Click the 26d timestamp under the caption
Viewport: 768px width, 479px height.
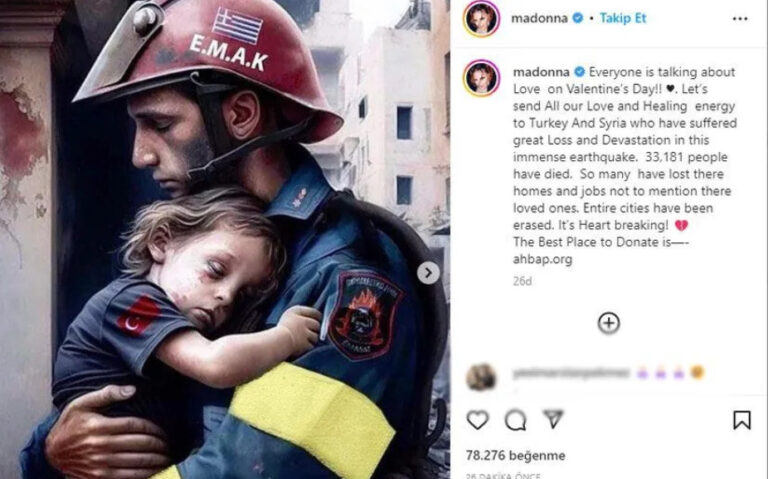click(x=522, y=281)
